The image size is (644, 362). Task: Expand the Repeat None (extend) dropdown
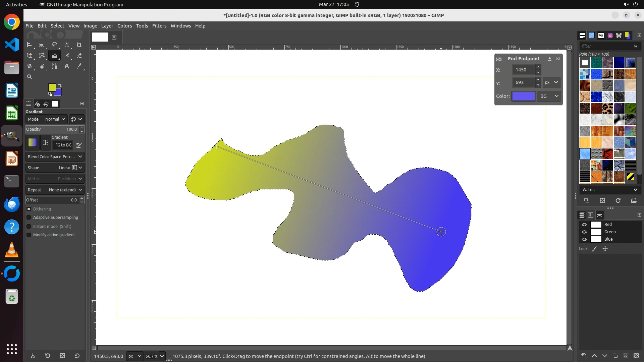coord(55,190)
